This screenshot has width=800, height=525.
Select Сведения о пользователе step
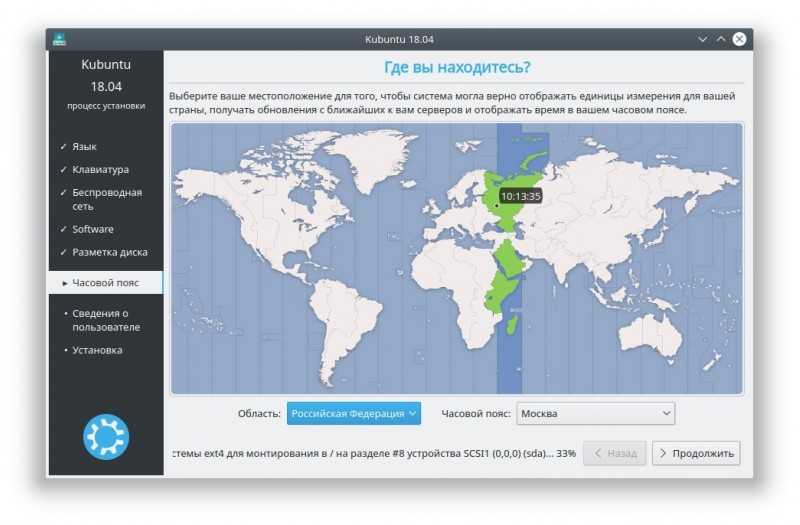[x=106, y=320]
